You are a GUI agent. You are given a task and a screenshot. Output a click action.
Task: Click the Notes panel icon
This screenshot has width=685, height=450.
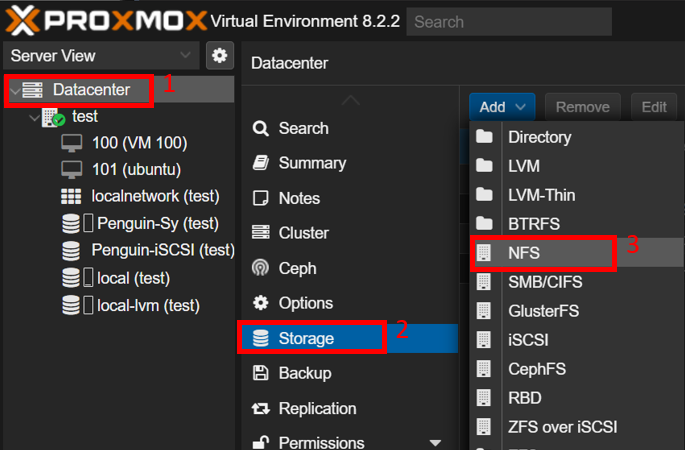point(260,198)
